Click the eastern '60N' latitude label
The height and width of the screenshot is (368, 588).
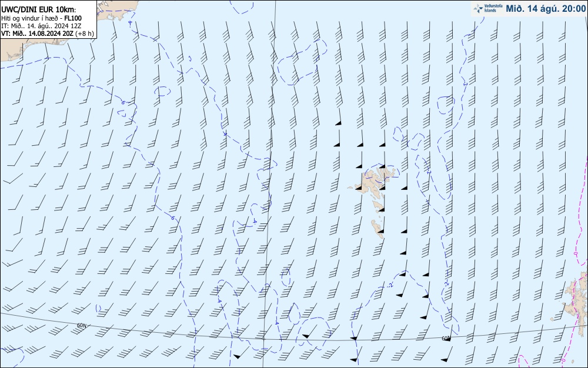[446, 339]
